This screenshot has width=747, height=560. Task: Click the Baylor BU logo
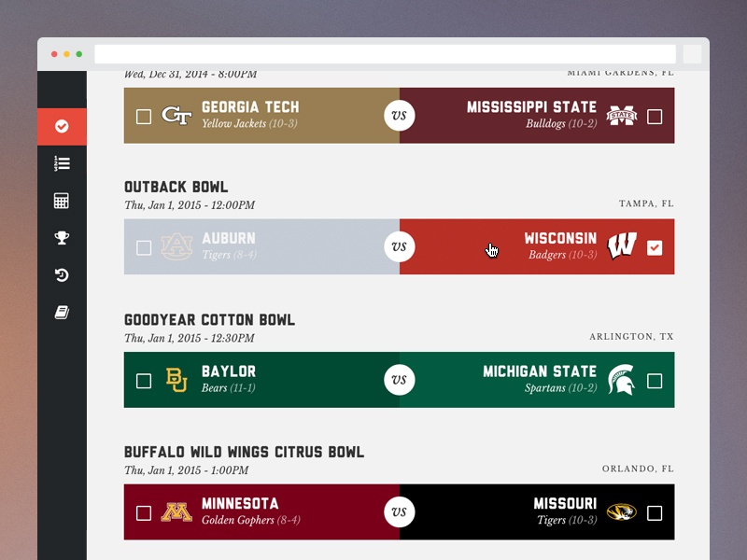176,380
